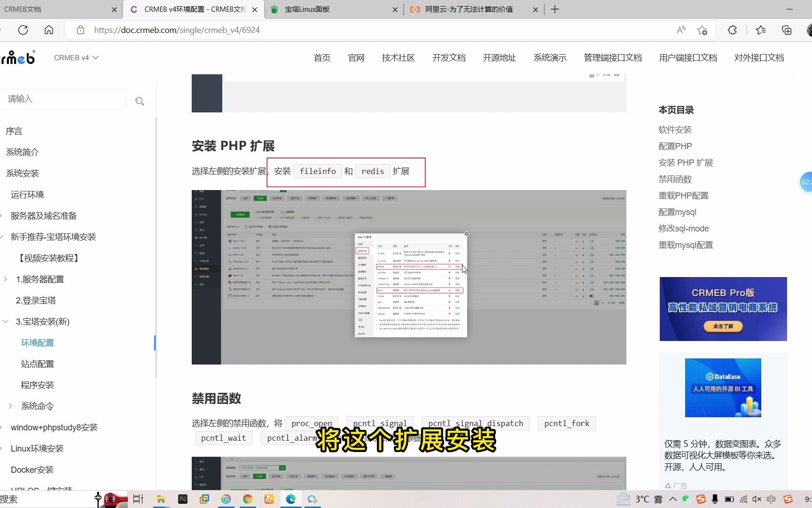The height and width of the screenshot is (508, 812).
Task: Collapse the 3.宝塔安装(新) section
Action: [6, 321]
